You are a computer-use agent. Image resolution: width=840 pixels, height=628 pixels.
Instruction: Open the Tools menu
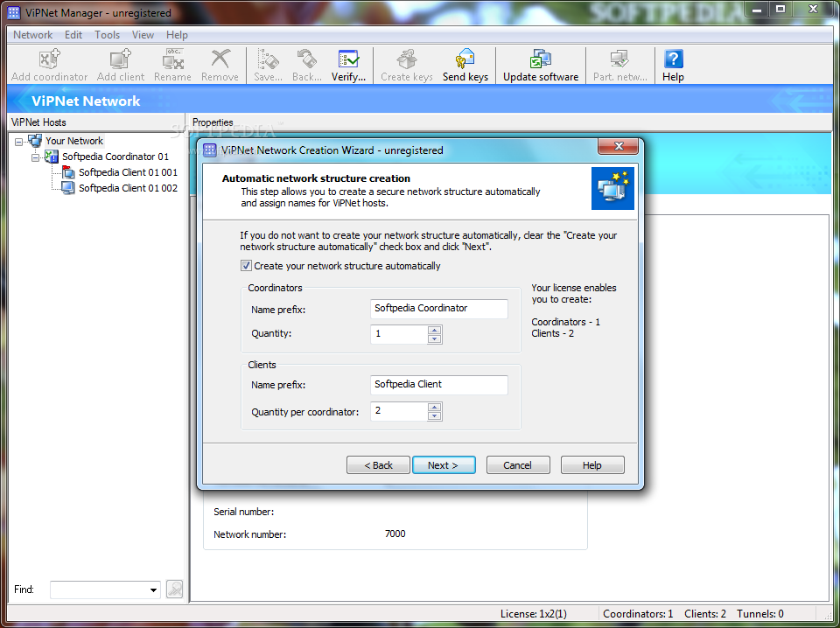pos(107,35)
